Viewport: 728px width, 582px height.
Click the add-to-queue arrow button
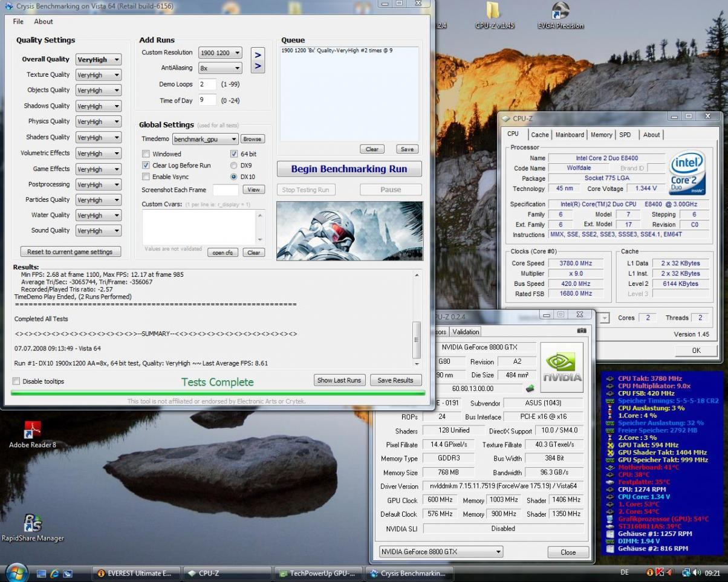258,60
